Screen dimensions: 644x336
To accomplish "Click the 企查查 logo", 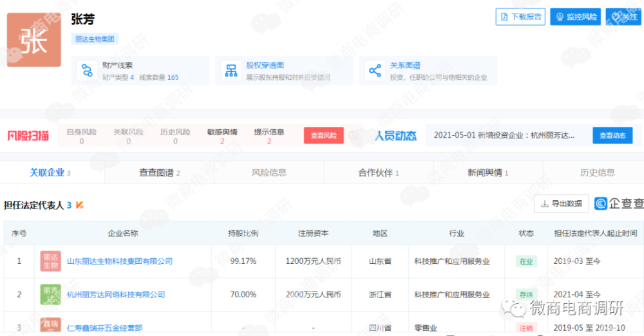I will tap(620, 203).
